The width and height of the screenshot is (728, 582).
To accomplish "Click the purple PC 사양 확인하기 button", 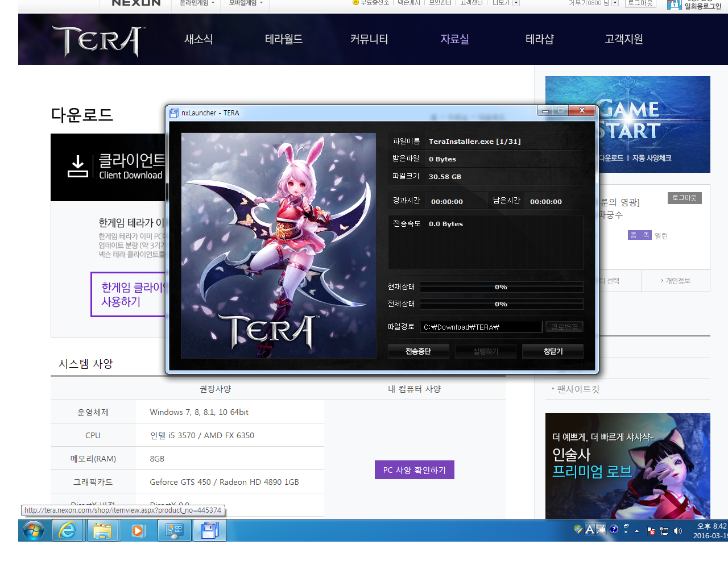I will coord(414,470).
